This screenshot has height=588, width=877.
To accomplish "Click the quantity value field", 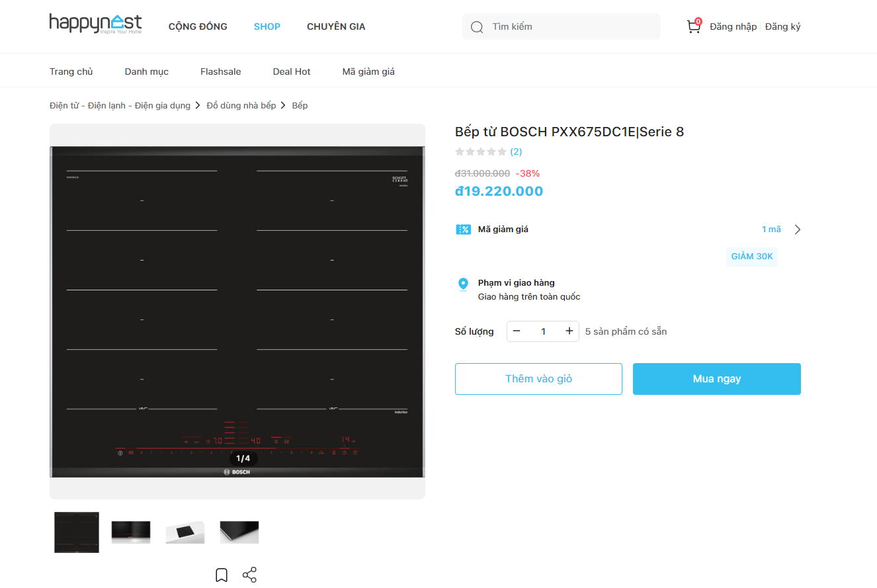I will pyautogui.click(x=543, y=331).
